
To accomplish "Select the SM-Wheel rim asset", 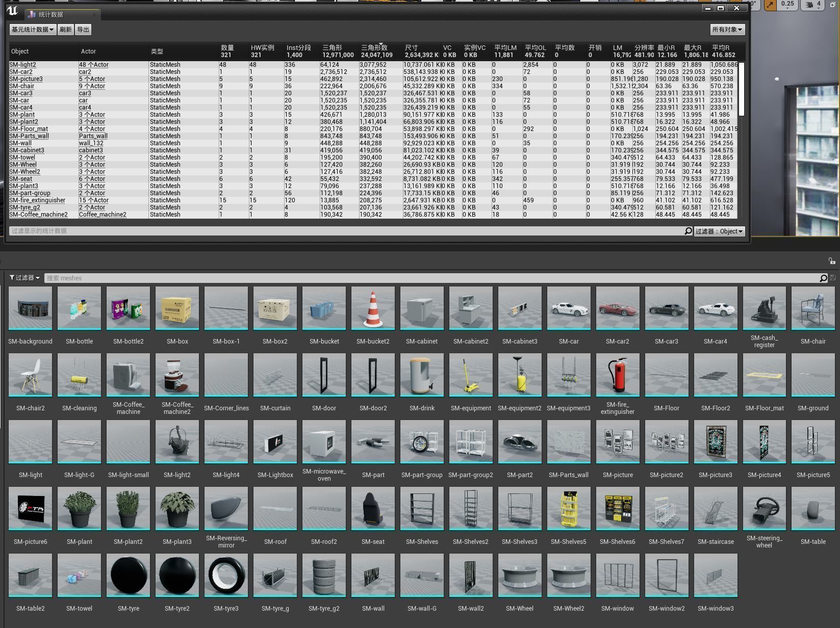I will 520,575.
